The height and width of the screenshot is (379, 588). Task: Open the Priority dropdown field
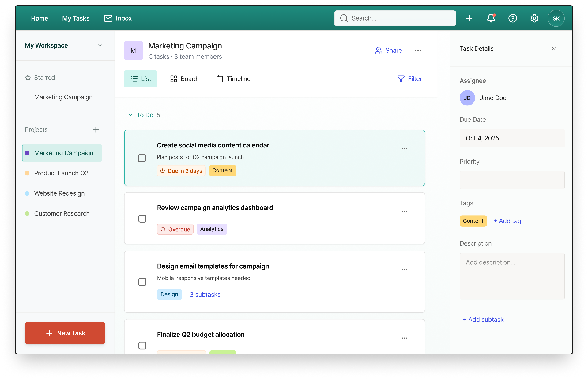(x=512, y=180)
